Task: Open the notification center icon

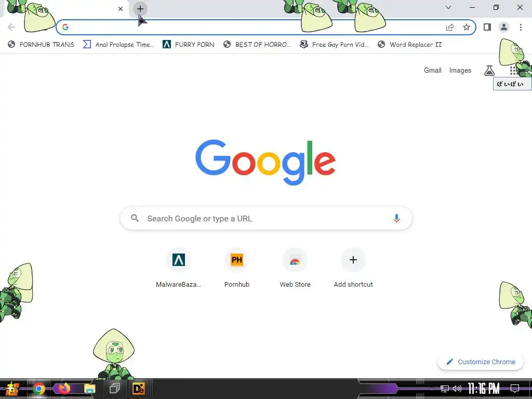Action: coord(515,389)
